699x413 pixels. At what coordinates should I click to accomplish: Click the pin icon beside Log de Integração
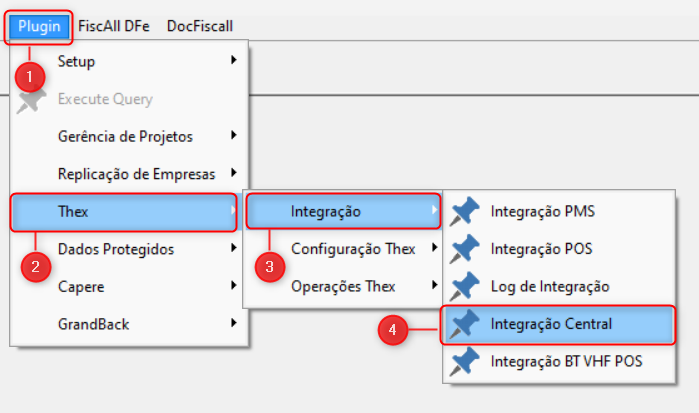point(465,286)
